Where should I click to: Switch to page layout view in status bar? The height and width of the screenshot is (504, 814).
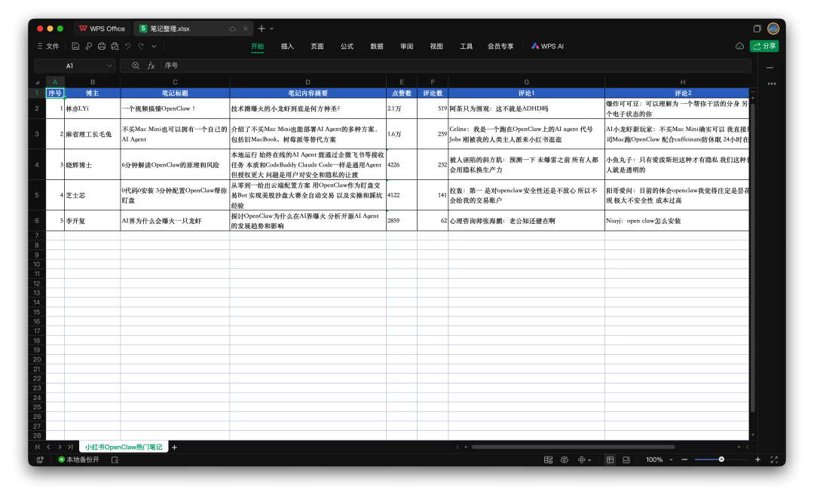(626, 460)
